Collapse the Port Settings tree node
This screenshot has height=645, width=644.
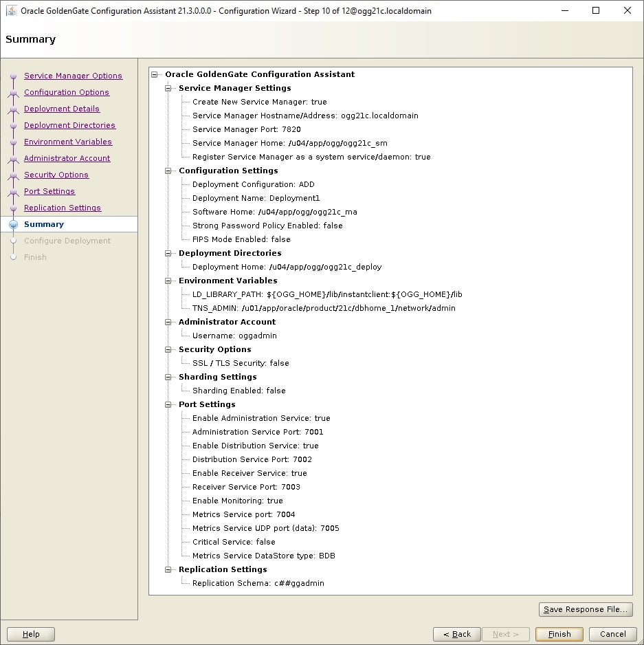coord(168,405)
